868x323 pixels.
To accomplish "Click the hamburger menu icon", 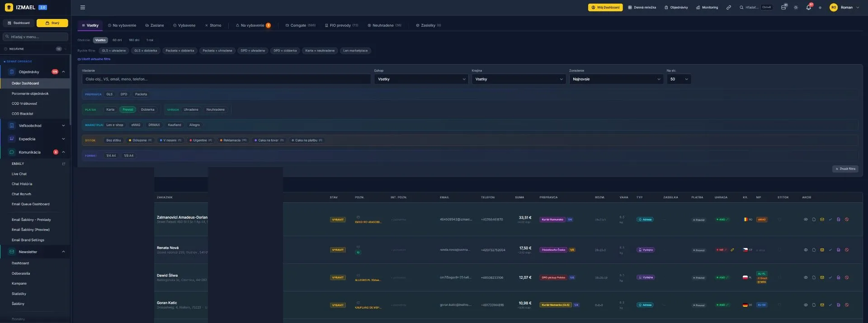I will [x=82, y=8].
